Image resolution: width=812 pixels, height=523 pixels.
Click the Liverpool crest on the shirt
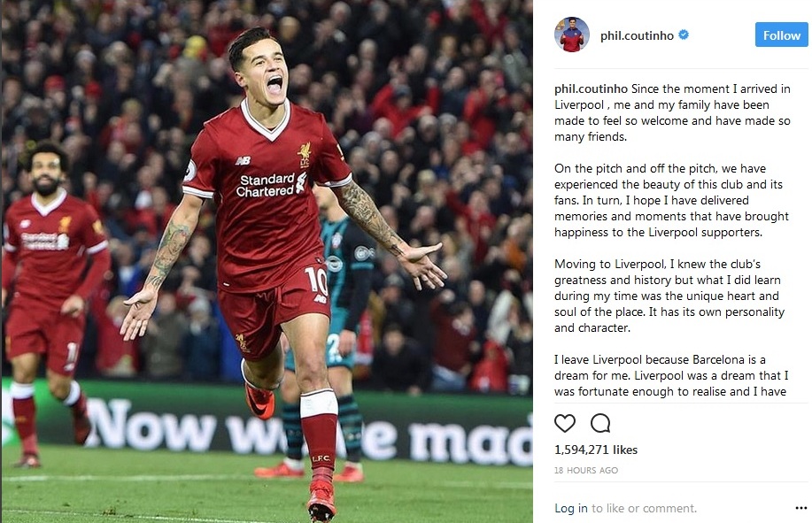[304, 154]
